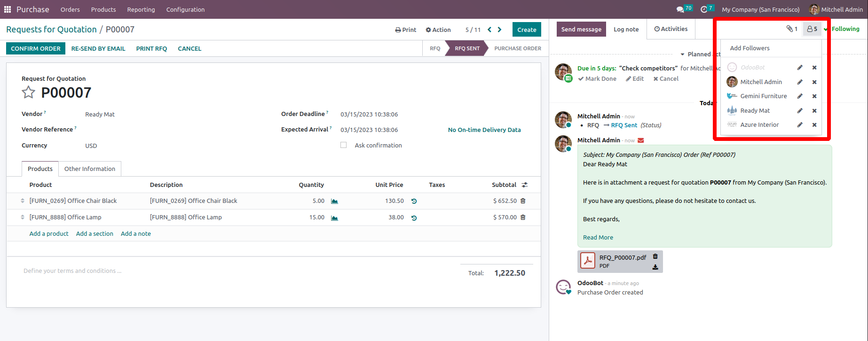Screen dimensions: 868x341
Task: Open forecast chart for Office Lamp
Action: (x=334, y=218)
